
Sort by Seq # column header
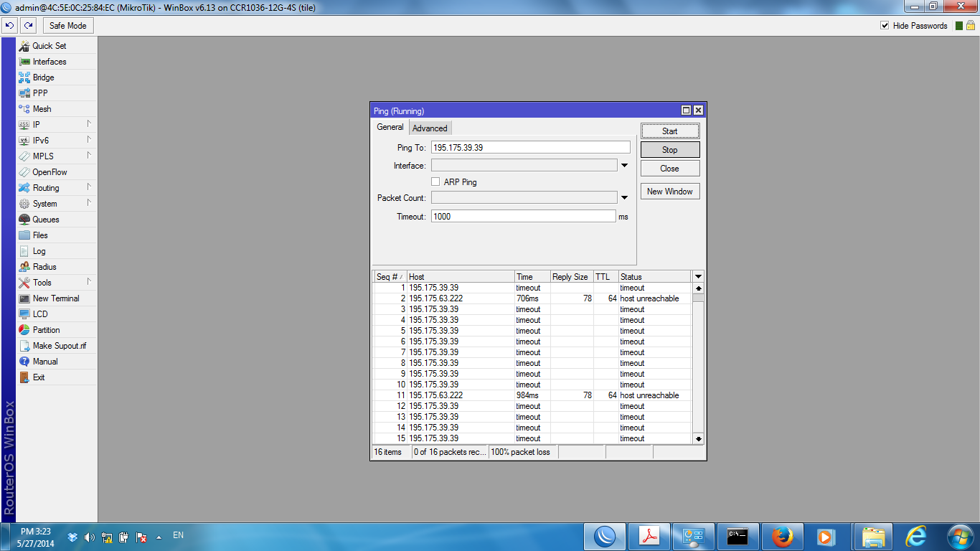pos(390,277)
